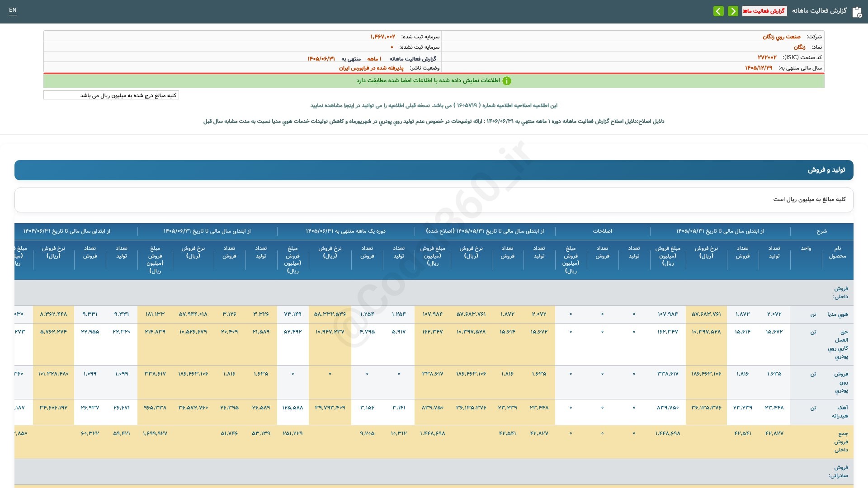
Task: Click the جمع فروش داخلی total row label
Action: click(841, 441)
